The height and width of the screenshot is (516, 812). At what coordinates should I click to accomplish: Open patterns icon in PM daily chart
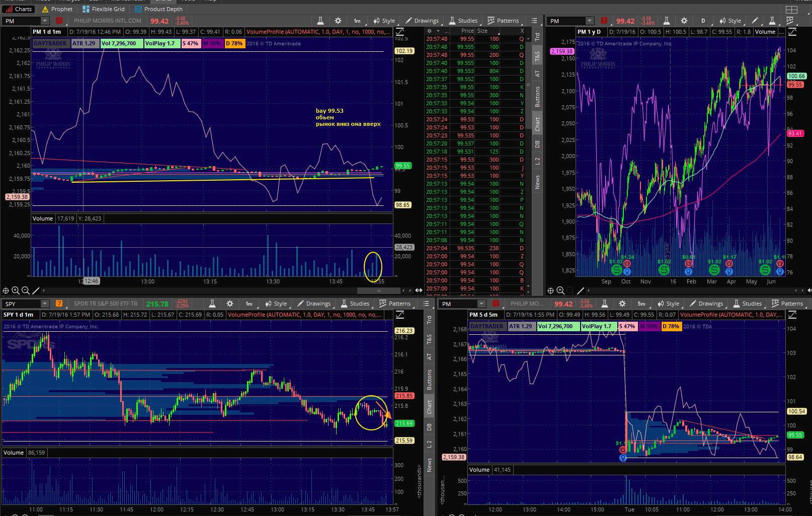(790, 21)
